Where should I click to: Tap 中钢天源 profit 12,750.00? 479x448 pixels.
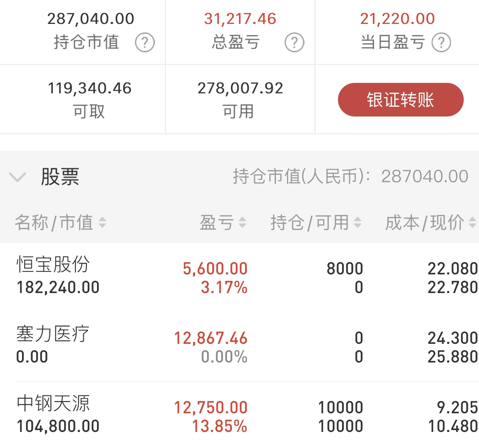pos(211,407)
